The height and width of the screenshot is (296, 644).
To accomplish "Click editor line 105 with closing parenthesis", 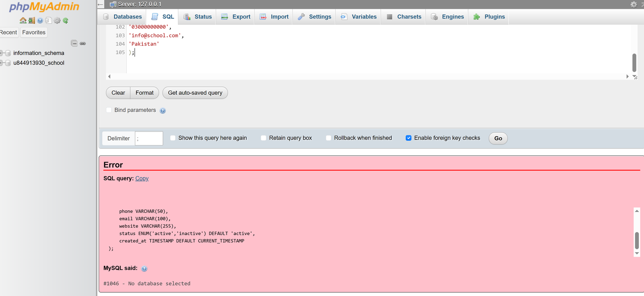I will point(132,52).
